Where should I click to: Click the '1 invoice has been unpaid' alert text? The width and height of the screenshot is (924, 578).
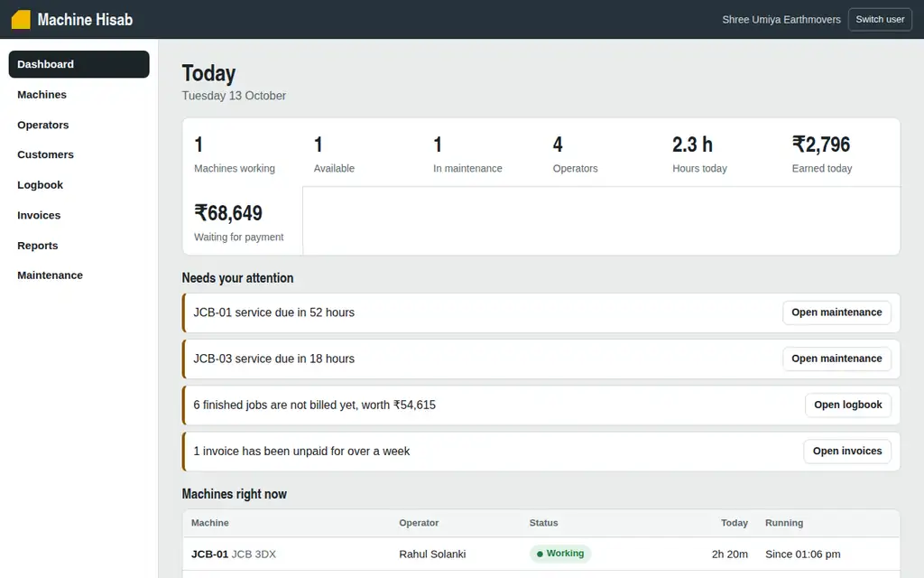tap(301, 452)
